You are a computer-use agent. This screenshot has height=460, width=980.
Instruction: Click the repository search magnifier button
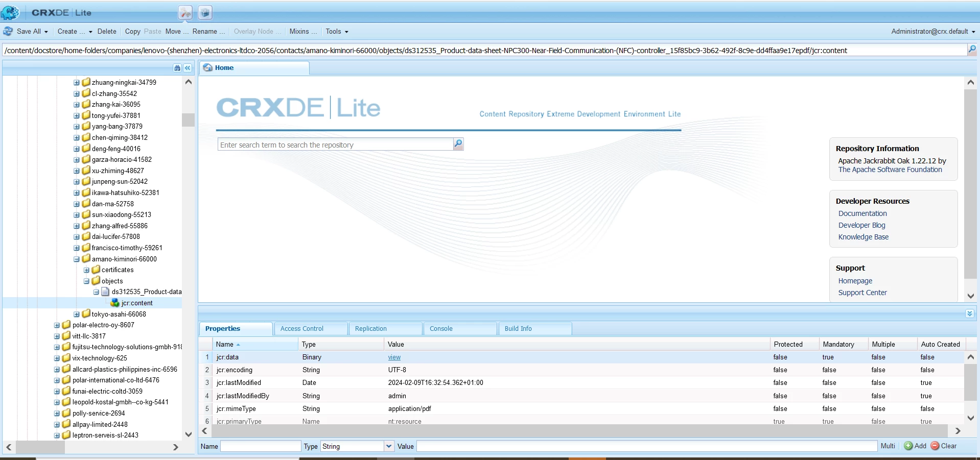click(458, 144)
